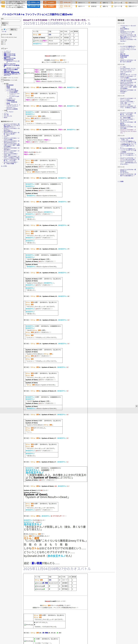Viewport: 138px width, 644px height.
Task: Open MIR-203【セレネ・シェリル】 history link
Action: [128, 74]
